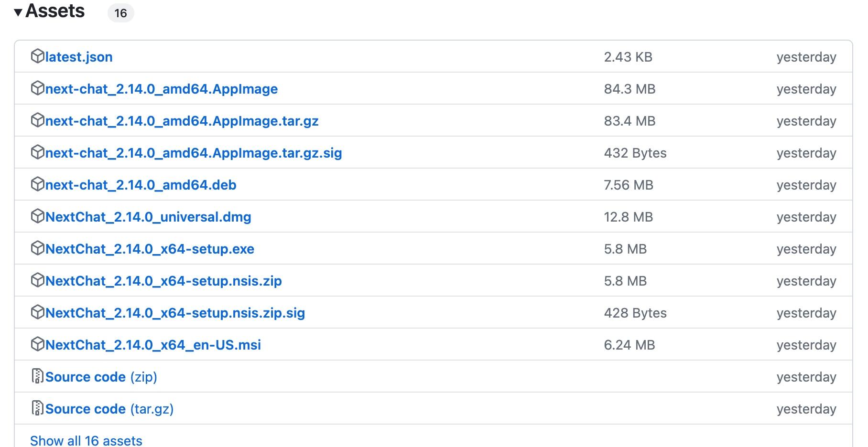This screenshot has height=447, width=868.
Task: Click the 16 assets count badge
Action: point(120,13)
